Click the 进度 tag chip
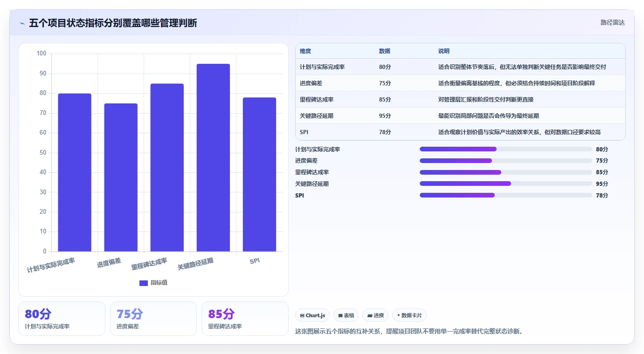This screenshot has height=354, width=644. (x=375, y=315)
